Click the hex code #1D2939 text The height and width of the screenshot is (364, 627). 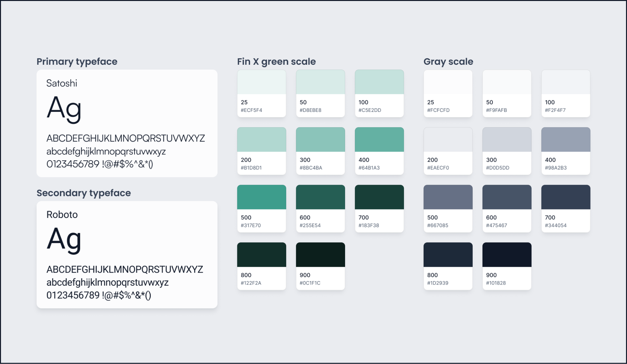click(438, 283)
